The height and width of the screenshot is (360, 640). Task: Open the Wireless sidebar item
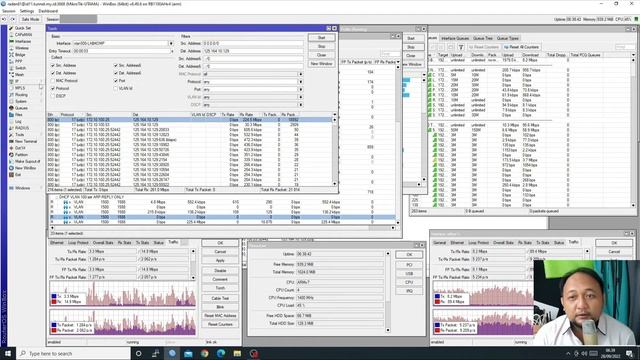click(x=22, y=48)
